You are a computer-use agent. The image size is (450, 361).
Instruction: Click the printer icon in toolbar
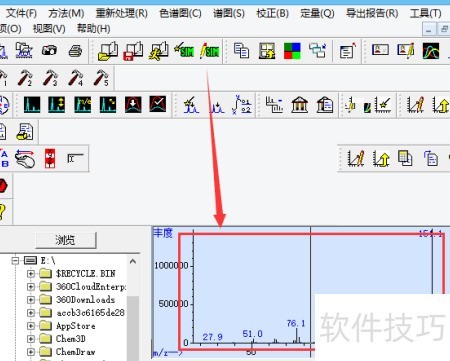point(75,51)
